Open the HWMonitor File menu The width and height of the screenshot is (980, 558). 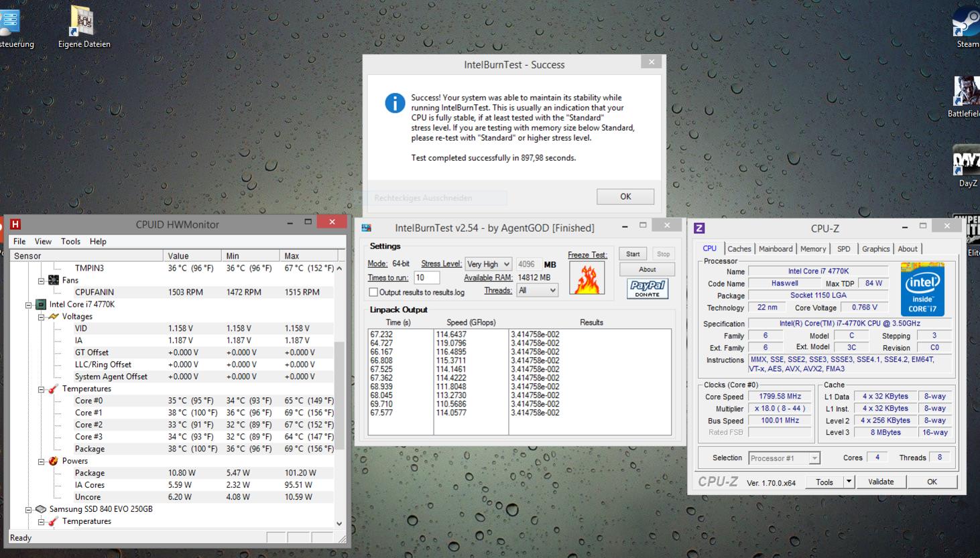(x=19, y=241)
